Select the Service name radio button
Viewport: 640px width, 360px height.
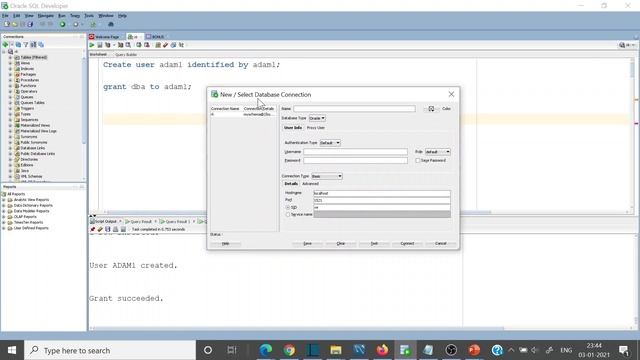click(x=288, y=215)
